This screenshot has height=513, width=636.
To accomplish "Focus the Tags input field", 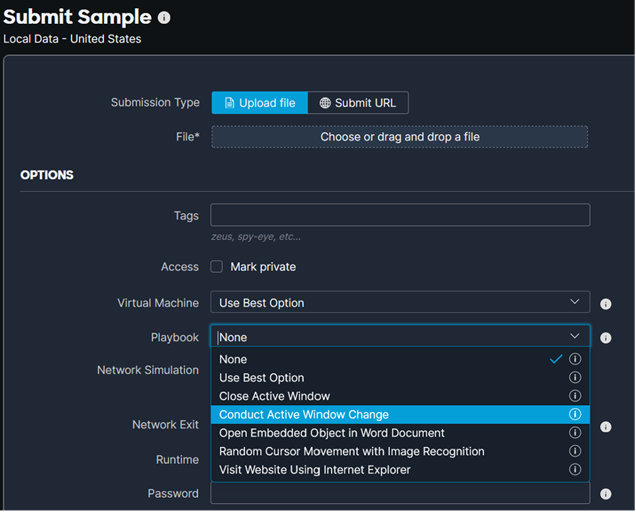I will click(400, 215).
